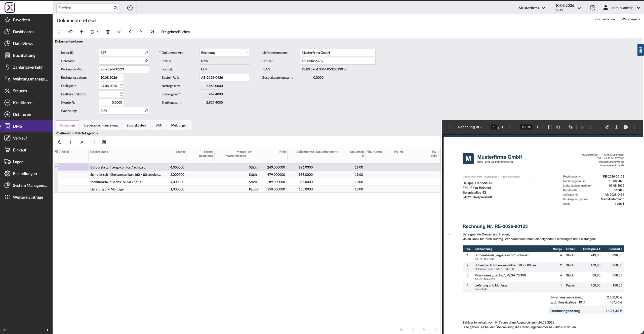This screenshot has width=644, height=334.
Task: Print the invoice PDF
Action: pos(625,127)
